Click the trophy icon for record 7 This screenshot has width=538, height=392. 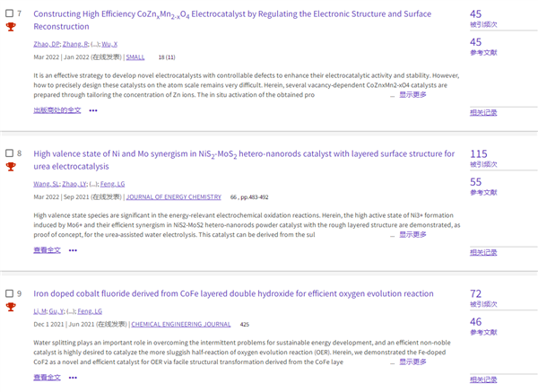click(11, 27)
